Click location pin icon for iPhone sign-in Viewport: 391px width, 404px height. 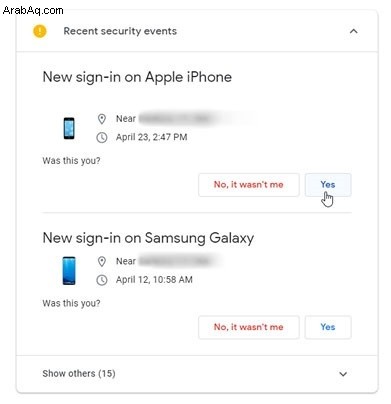[102, 119]
